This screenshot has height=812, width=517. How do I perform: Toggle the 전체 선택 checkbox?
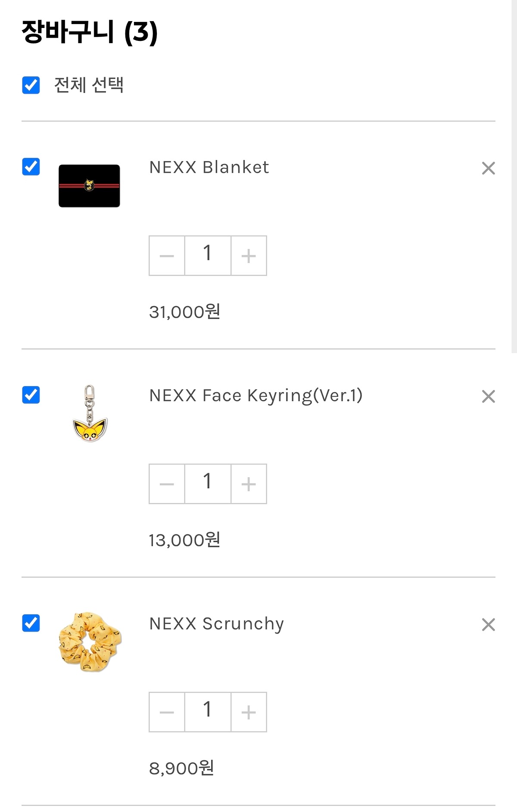(x=31, y=85)
